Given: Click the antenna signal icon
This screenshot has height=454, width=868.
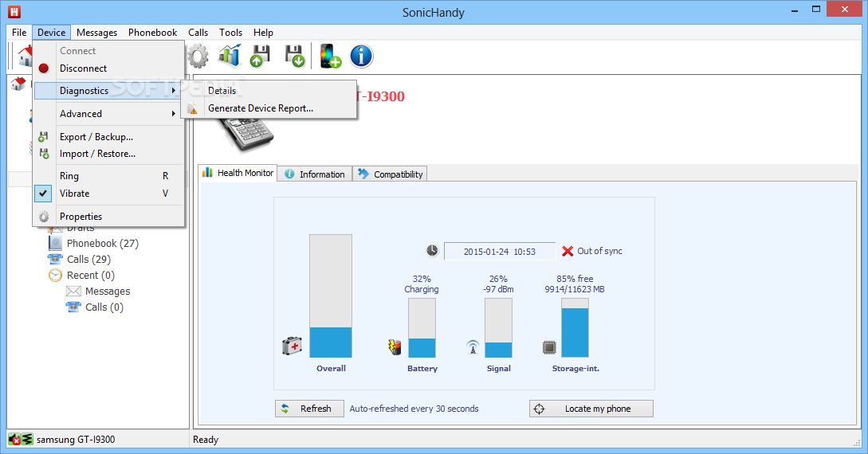Looking at the screenshot, I should pos(473,347).
